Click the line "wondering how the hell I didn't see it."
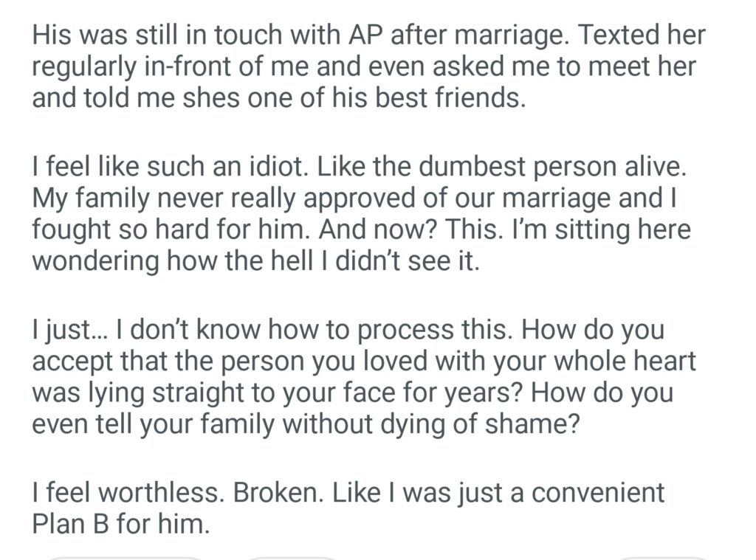Image resolution: width=756 pixels, height=560 pixels. coord(255,261)
